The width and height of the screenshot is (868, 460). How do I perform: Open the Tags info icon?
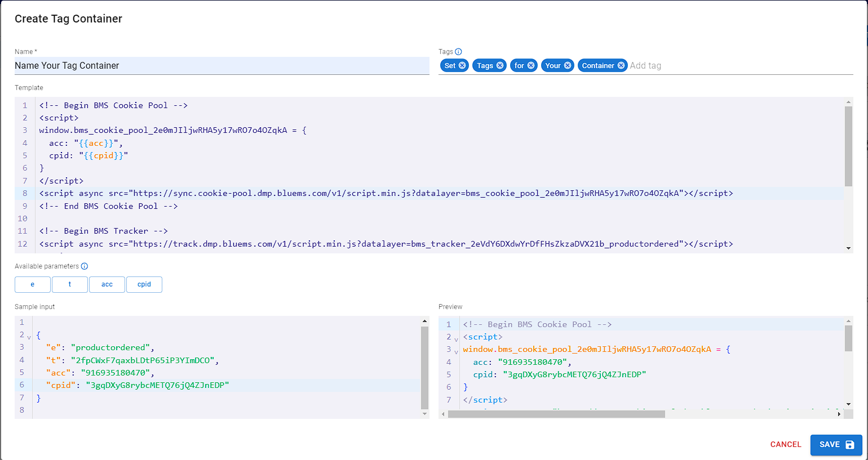pyautogui.click(x=458, y=51)
